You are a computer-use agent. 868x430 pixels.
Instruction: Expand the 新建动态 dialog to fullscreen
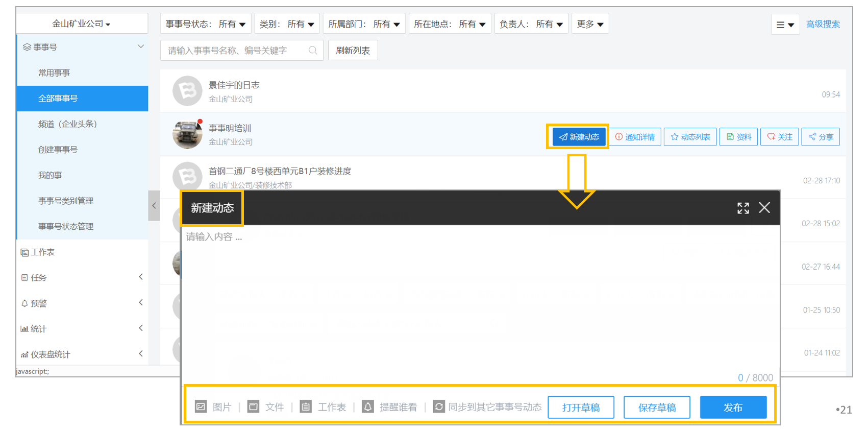(743, 208)
